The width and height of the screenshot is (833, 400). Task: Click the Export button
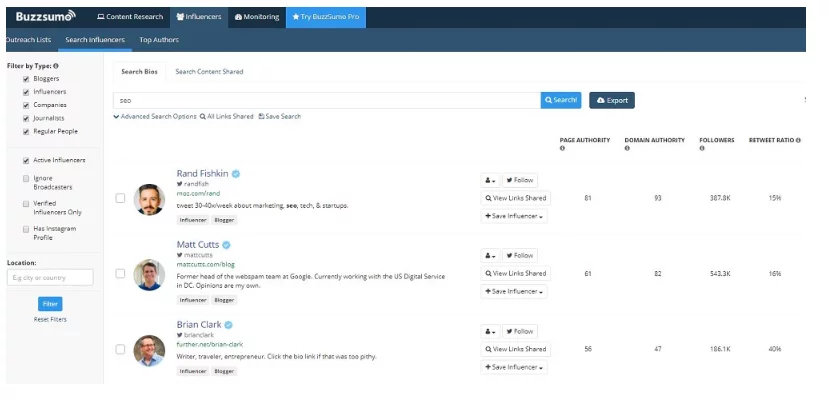[x=612, y=100]
